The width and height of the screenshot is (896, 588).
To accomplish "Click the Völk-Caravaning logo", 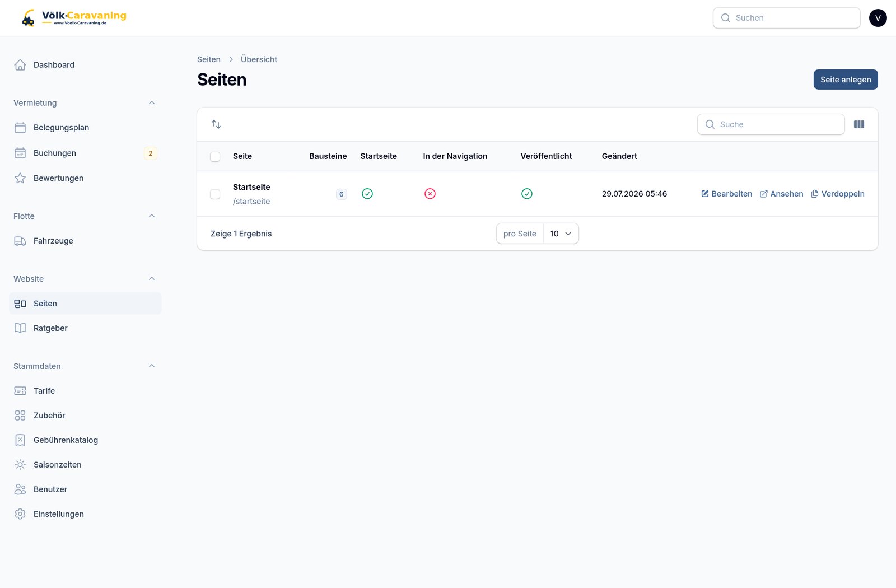I will coord(74,17).
